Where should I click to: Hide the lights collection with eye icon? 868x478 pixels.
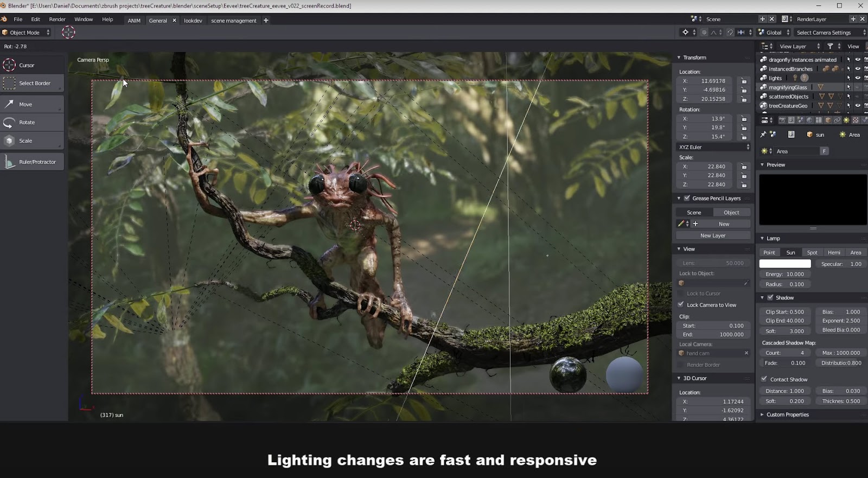858,78
